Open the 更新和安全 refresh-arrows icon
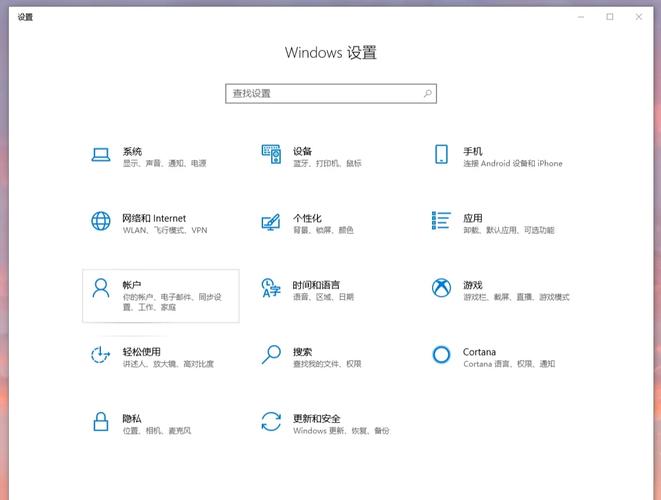The width and height of the screenshot is (661, 500). click(x=271, y=422)
